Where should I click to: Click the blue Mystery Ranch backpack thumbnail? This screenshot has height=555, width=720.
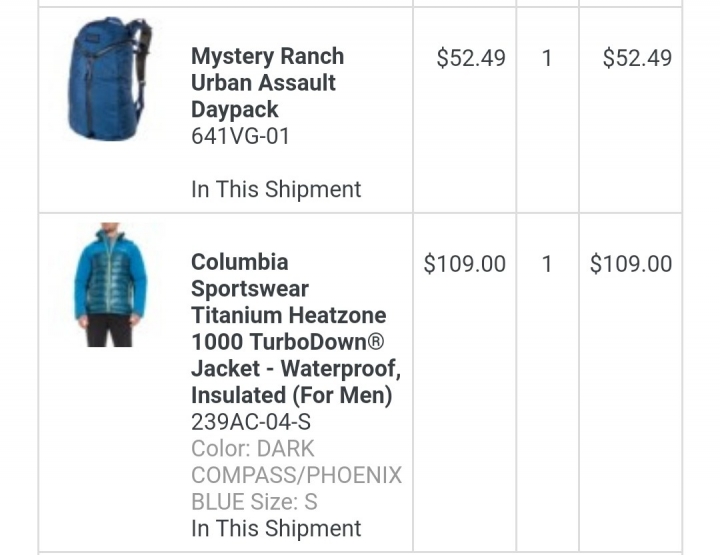click(109, 78)
